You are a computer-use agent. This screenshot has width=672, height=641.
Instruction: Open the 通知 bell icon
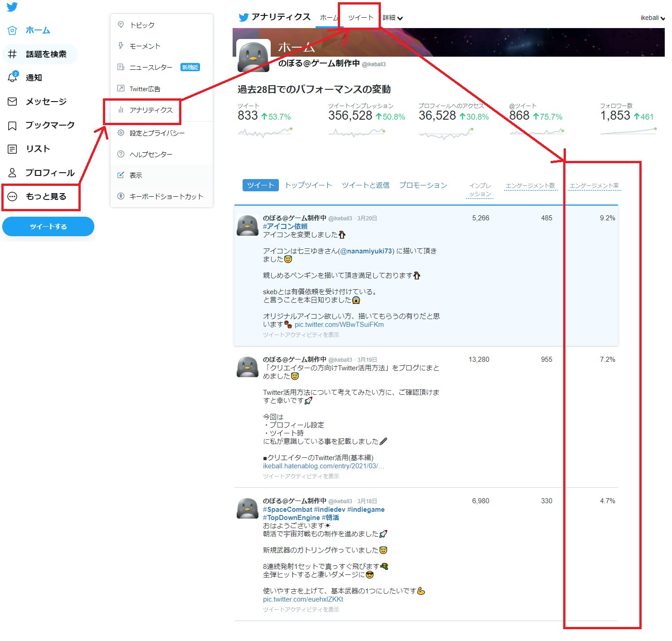tap(12, 78)
